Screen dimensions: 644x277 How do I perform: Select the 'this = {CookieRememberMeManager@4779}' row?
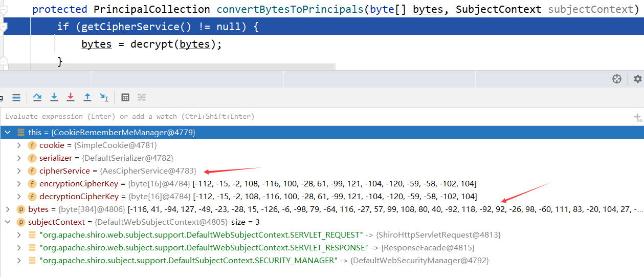(322, 132)
